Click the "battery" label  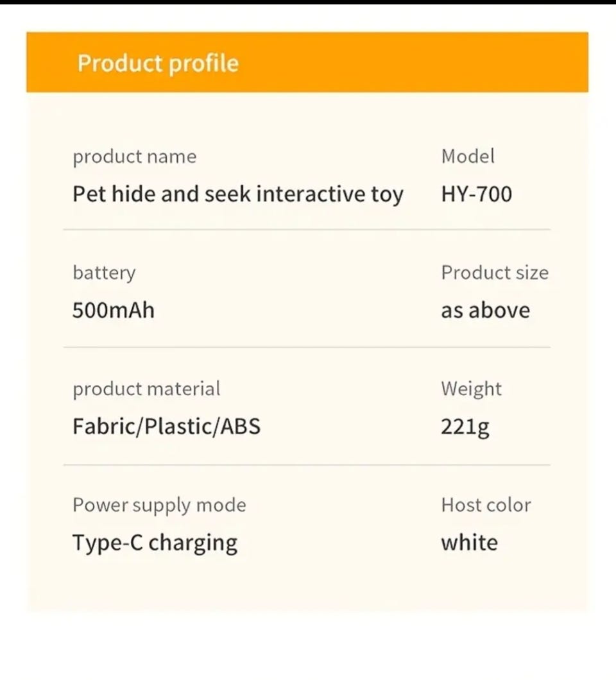coord(104,273)
